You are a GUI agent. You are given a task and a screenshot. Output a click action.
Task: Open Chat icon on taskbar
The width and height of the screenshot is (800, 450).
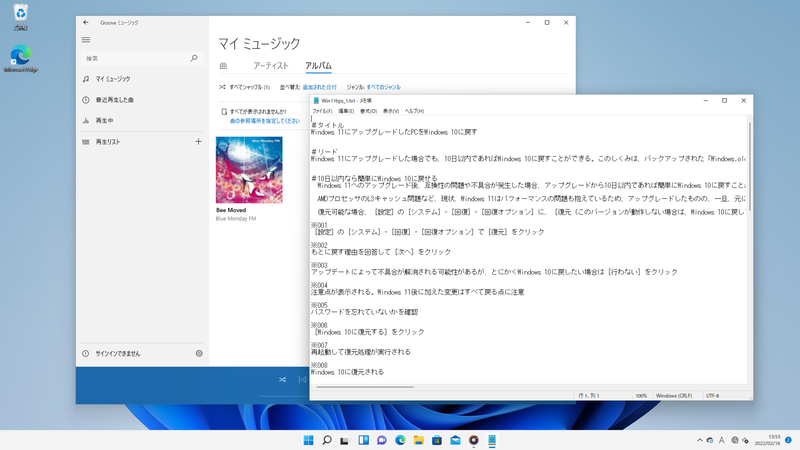[382, 440]
